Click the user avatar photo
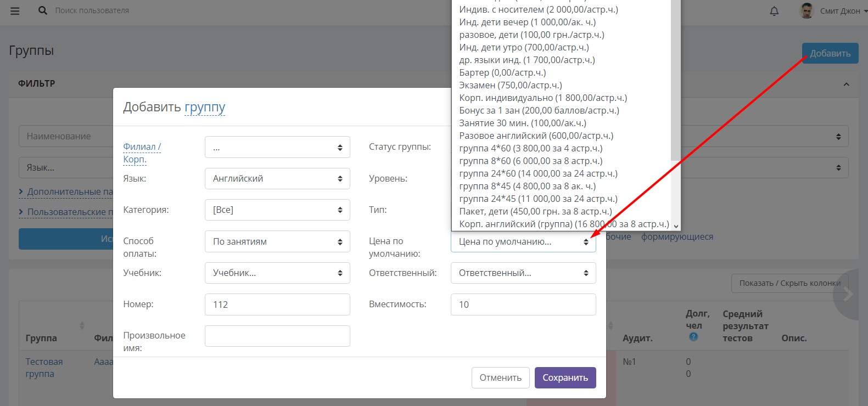Image resolution: width=868 pixels, height=406 pixels. pyautogui.click(x=807, y=11)
